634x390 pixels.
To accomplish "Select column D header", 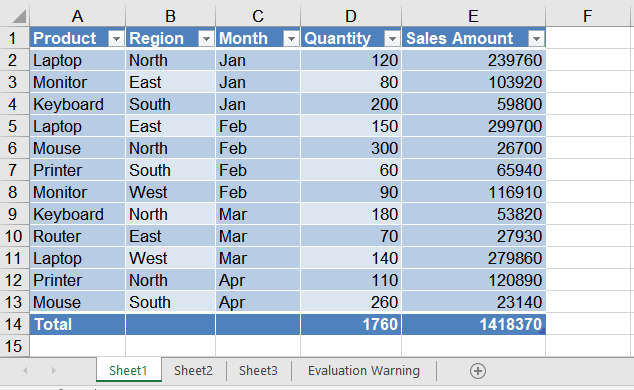I will (351, 16).
